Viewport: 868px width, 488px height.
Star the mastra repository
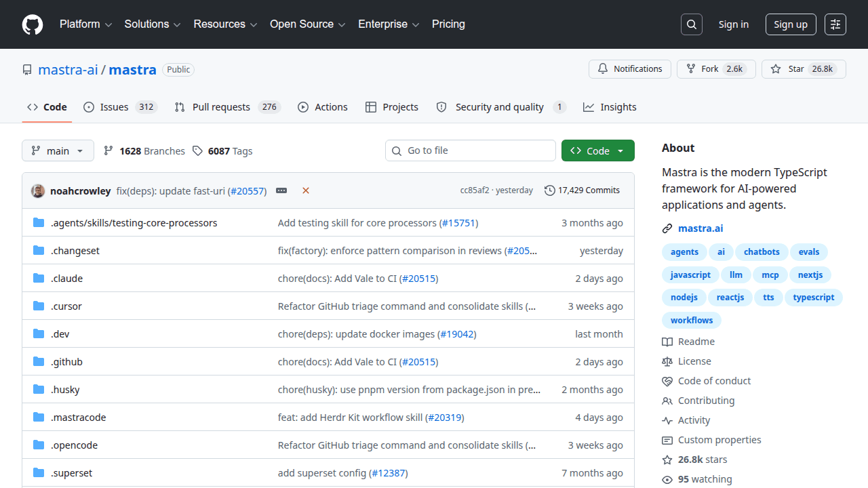tap(804, 69)
